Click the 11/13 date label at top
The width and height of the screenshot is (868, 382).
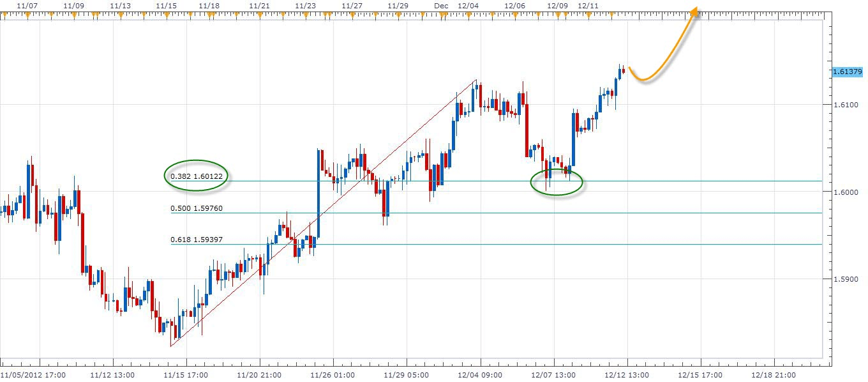tap(121, 5)
